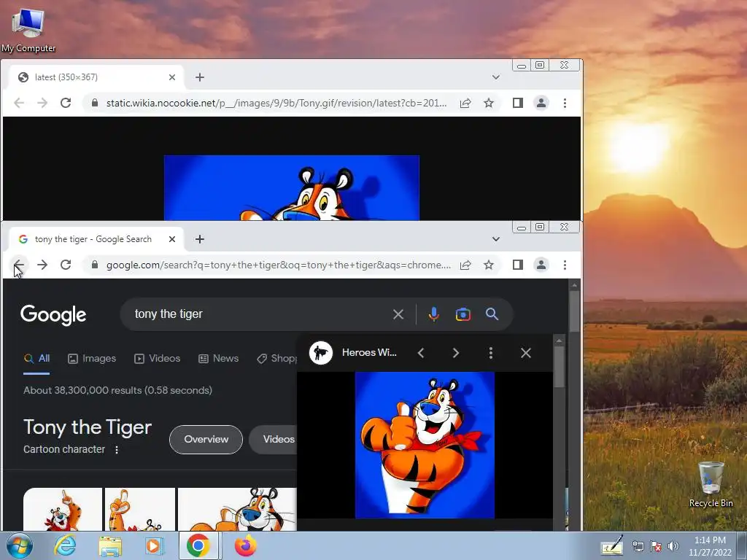Screen dimensions: 747x560
Task: Switch to Images results tab
Action: click(x=92, y=359)
